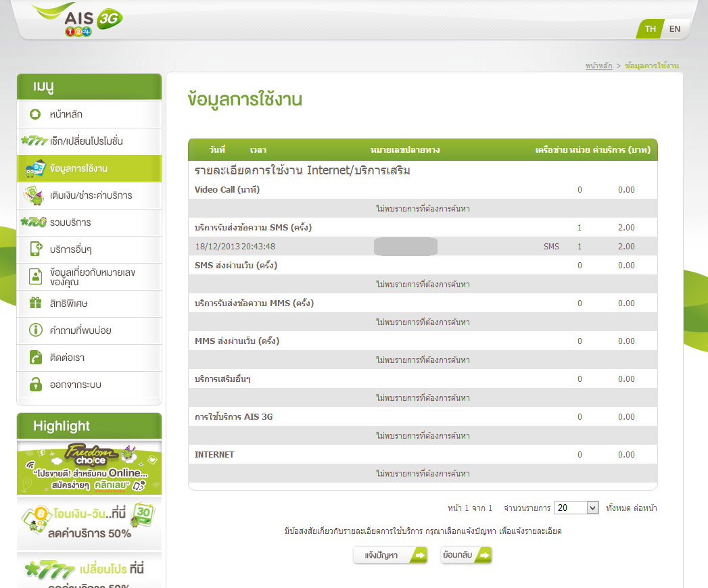Screen dimensions: 708x588
Task: Click the AIS 3G logo
Action: [78, 20]
